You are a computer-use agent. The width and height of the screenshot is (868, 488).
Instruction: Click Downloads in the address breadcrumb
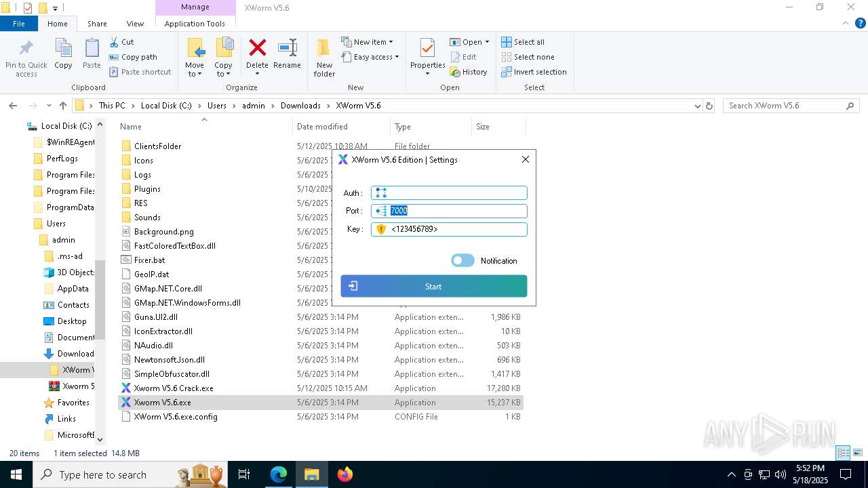(x=300, y=106)
